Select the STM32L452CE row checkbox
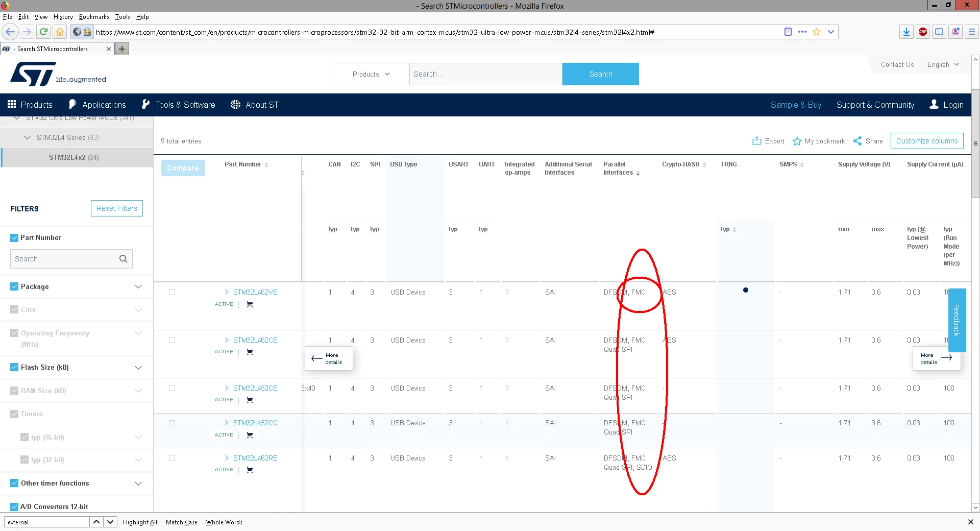Viewport: 980px width, 531px height. click(x=172, y=388)
